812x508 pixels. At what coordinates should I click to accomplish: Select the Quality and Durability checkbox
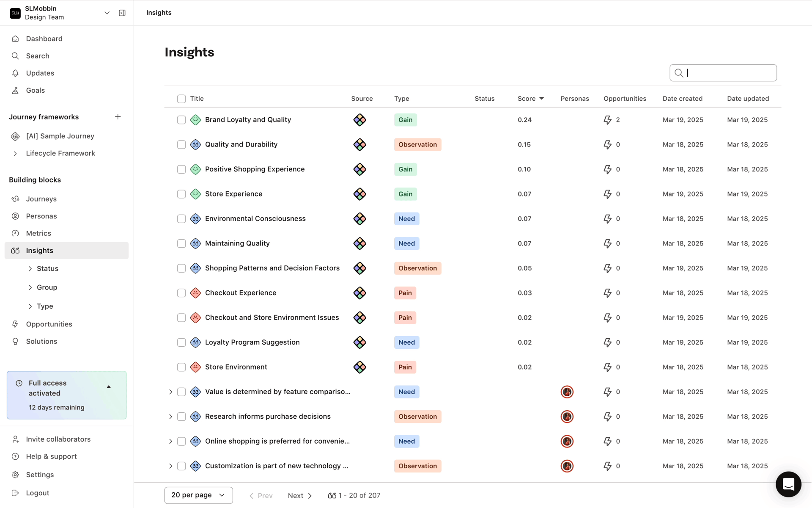click(x=181, y=145)
